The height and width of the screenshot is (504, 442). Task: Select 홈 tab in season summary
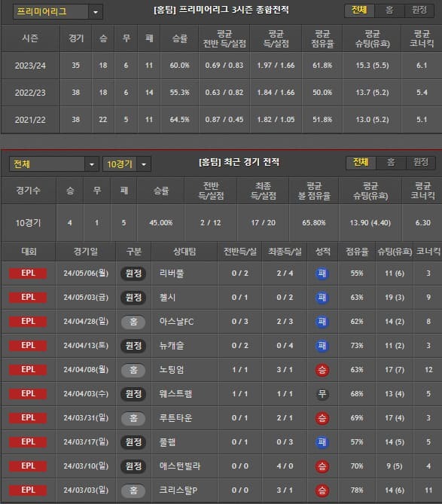pos(389,11)
